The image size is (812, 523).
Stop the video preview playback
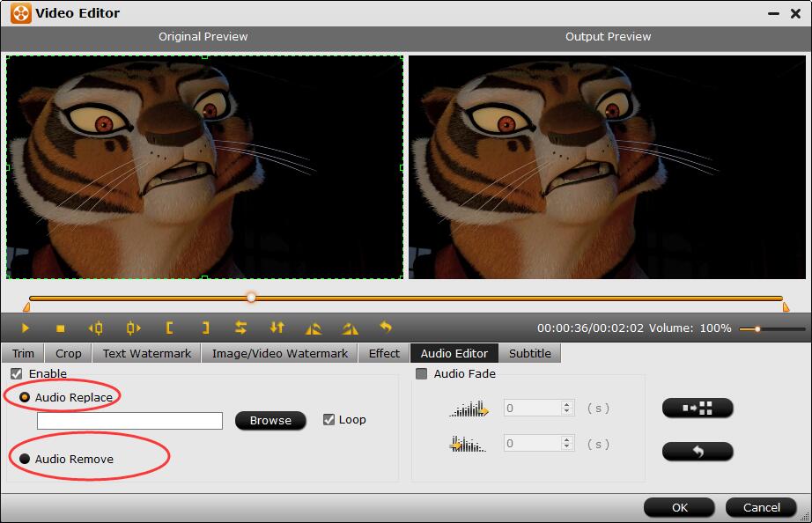point(61,328)
